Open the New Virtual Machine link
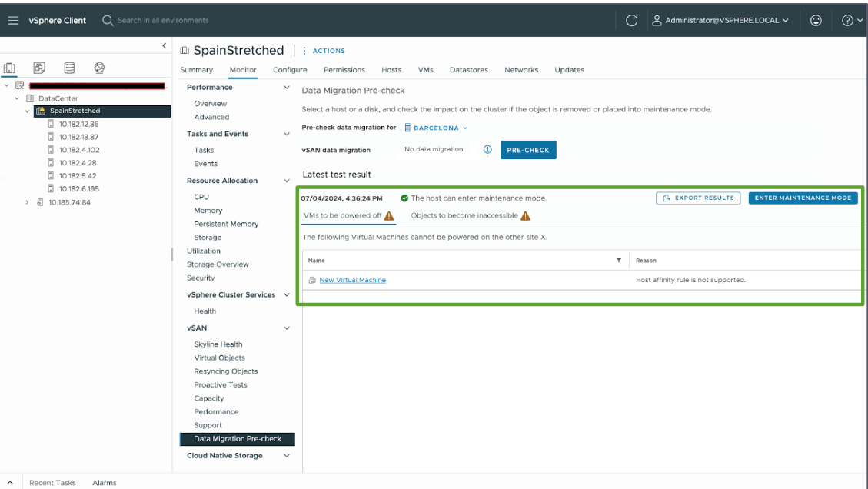 [353, 280]
